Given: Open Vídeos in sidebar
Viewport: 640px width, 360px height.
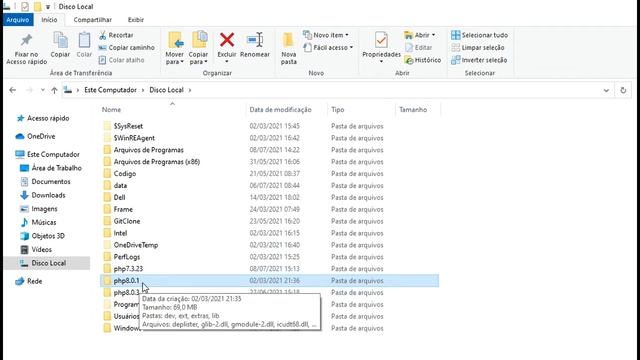Looking at the screenshot, I should click(36, 249).
